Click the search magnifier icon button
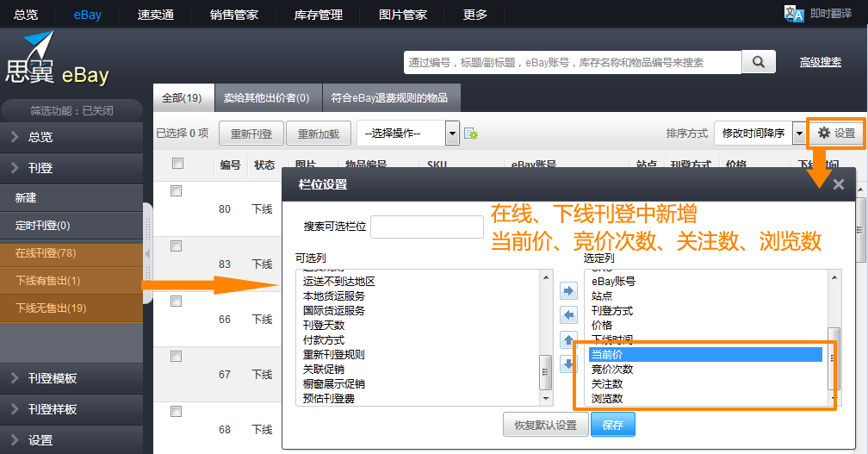 pyautogui.click(x=759, y=62)
